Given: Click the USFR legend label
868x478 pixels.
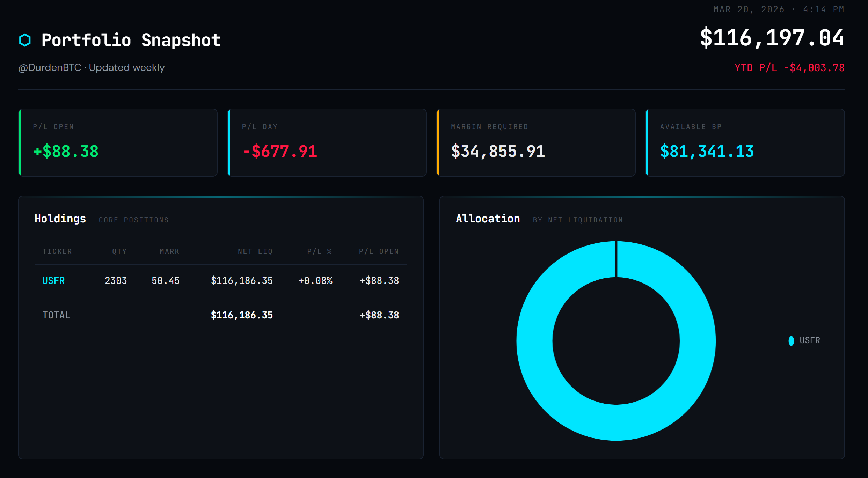Looking at the screenshot, I should 810,340.
